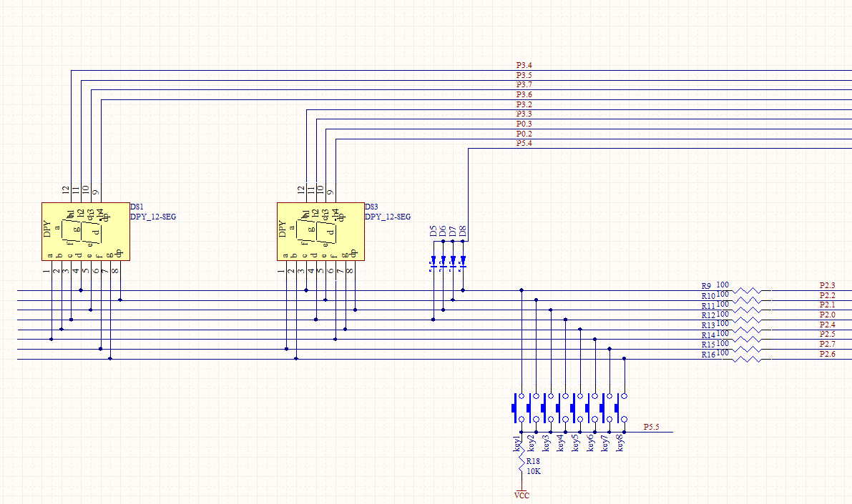The width and height of the screenshot is (852, 504).
Task: Select the R18 pull-up resistor symbol
Action: point(522,457)
